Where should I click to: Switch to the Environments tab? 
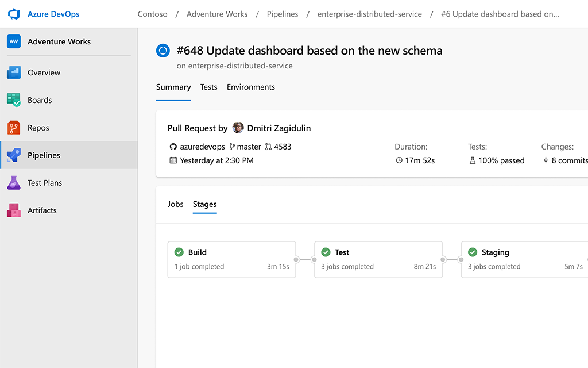coord(250,87)
